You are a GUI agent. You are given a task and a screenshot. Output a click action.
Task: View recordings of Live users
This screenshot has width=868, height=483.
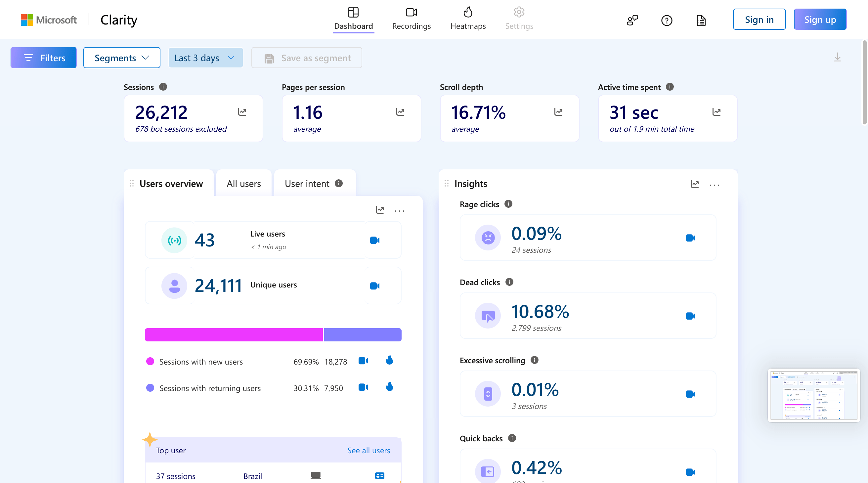pos(375,240)
